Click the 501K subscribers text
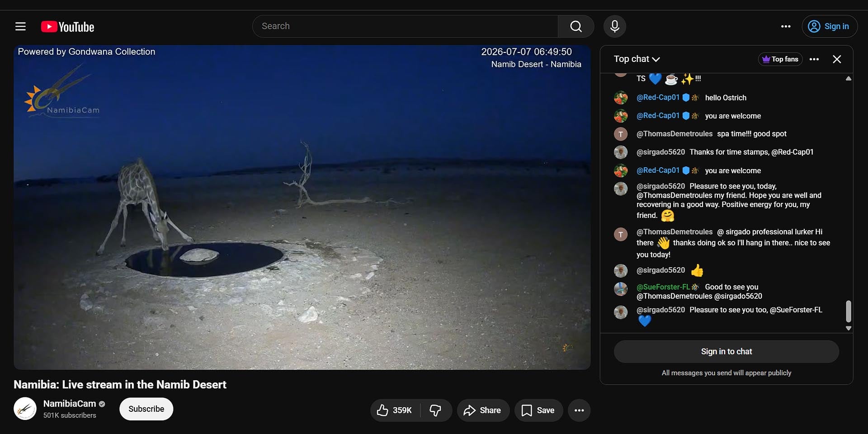The width and height of the screenshot is (868, 434). coord(70,415)
